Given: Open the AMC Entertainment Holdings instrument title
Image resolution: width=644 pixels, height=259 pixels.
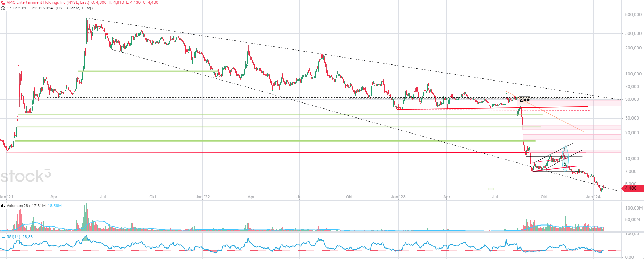Looking at the screenshot, I should (x=48, y=2).
